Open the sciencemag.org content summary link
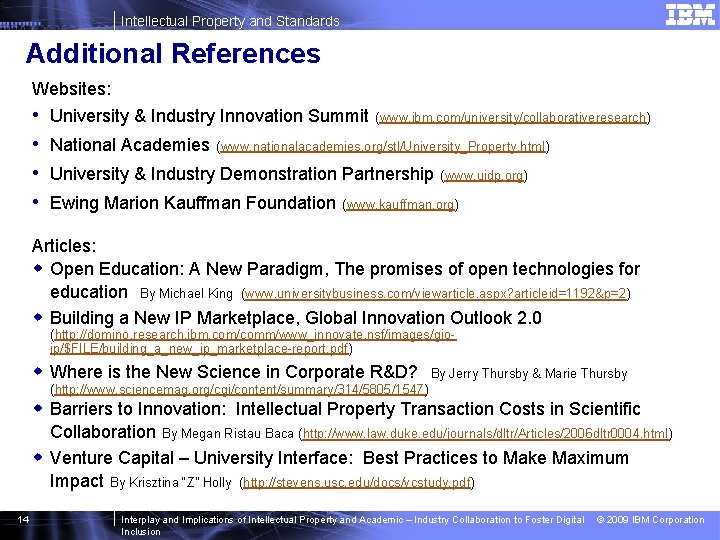720x540 pixels. [239, 389]
